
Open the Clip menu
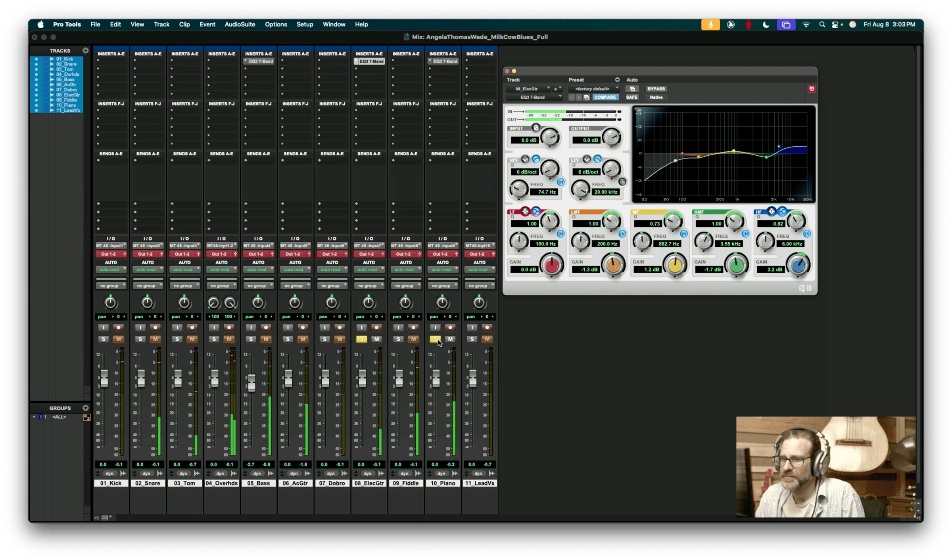(x=184, y=25)
